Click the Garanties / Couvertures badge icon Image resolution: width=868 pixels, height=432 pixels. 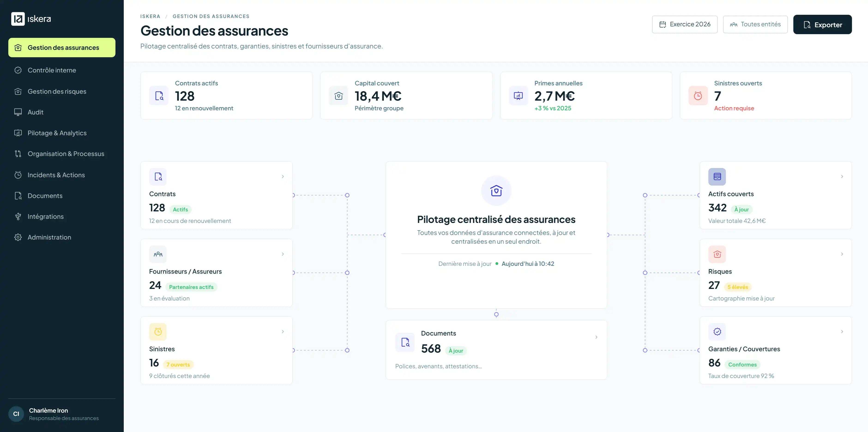(x=717, y=332)
